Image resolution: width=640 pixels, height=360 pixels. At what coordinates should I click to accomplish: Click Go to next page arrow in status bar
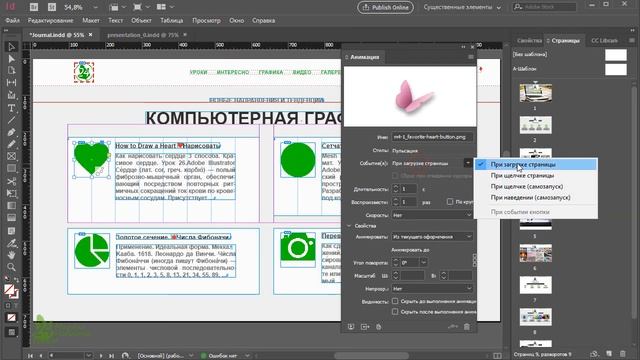tap(101, 356)
